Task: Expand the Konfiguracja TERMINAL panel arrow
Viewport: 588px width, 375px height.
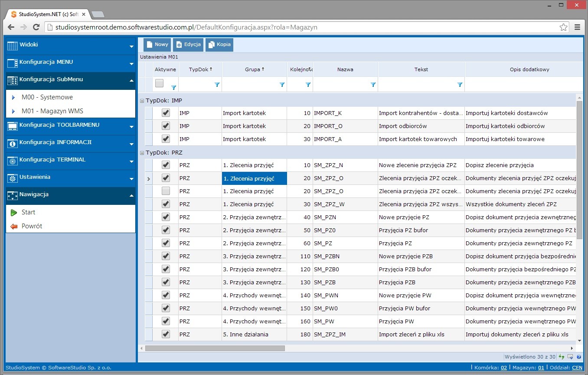Action: click(x=131, y=161)
